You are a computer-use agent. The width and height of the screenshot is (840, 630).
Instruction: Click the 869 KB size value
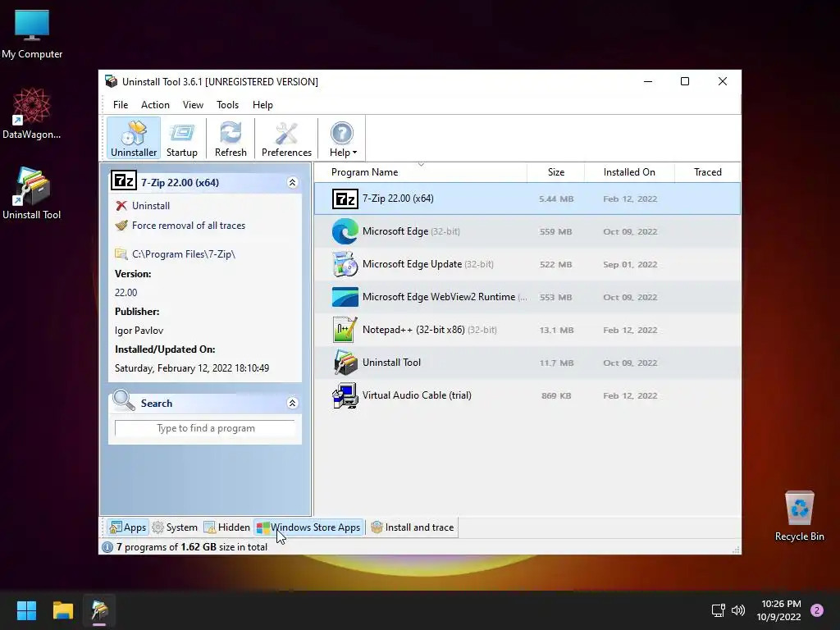click(x=556, y=396)
